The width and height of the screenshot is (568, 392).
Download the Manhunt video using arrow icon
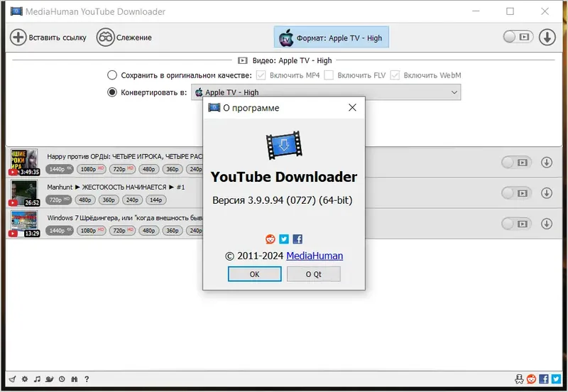(547, 193)
